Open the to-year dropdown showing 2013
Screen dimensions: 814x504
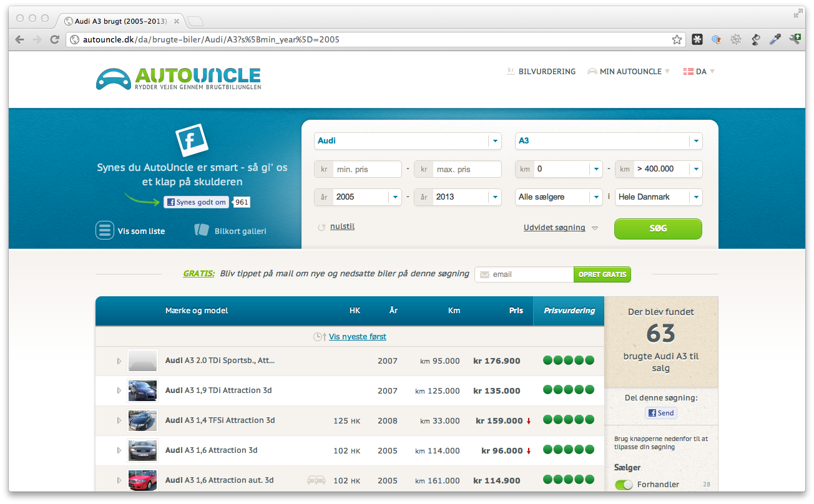coord(458,197)
